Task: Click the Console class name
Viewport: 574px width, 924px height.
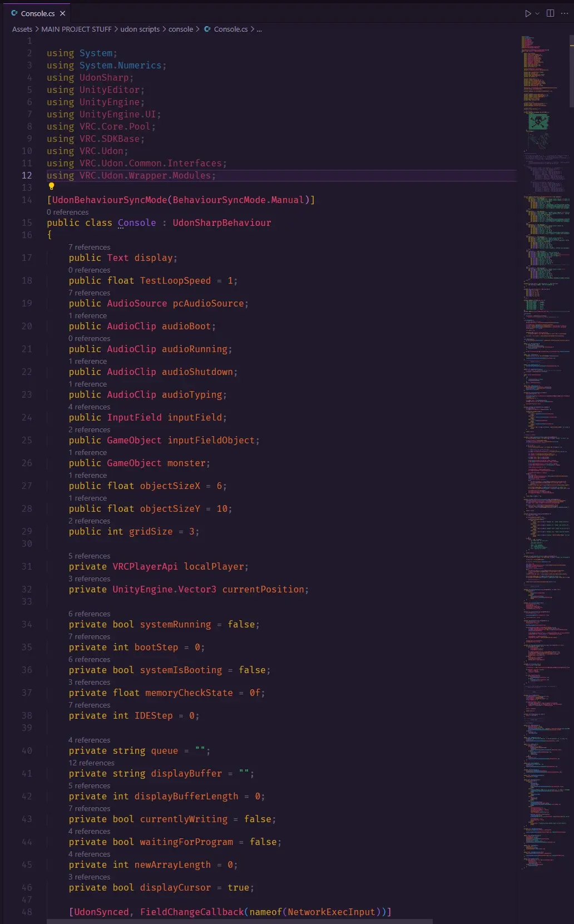Action: (x=137, y=223)
